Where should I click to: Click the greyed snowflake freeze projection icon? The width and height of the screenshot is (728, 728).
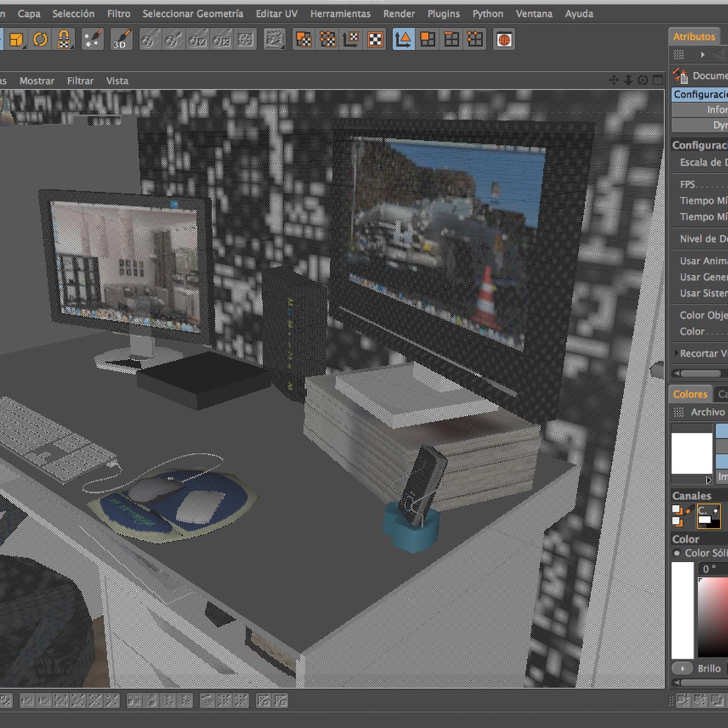click(x=245, y=40)
